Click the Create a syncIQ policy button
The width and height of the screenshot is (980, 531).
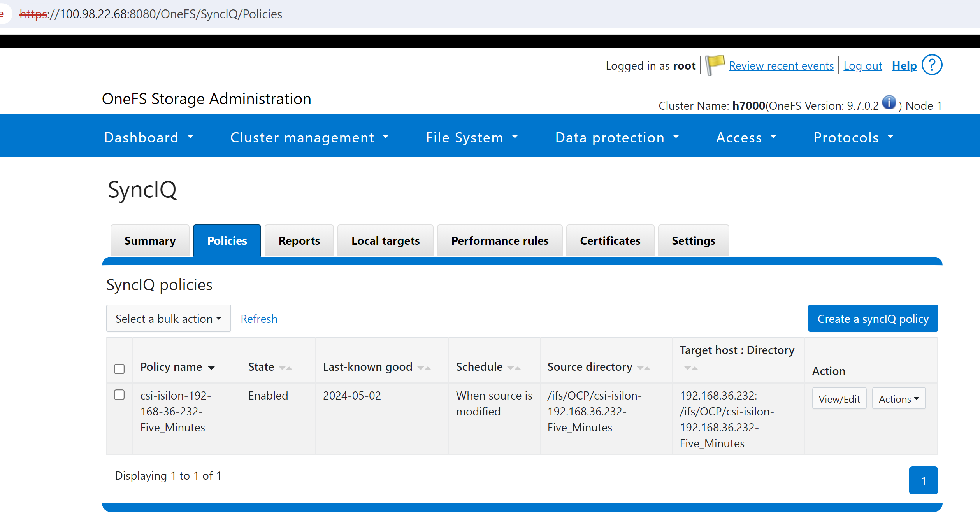coord(873,319)
